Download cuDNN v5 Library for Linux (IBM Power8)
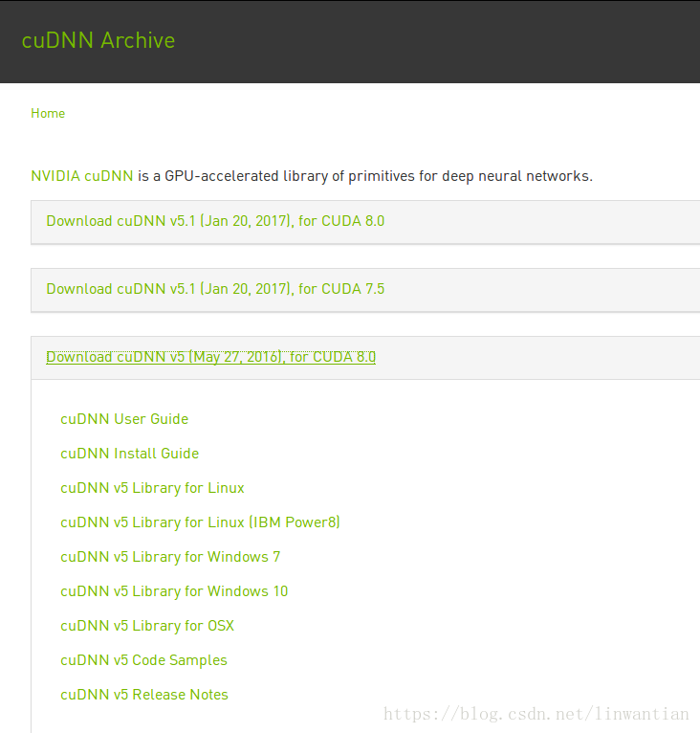 200,522
